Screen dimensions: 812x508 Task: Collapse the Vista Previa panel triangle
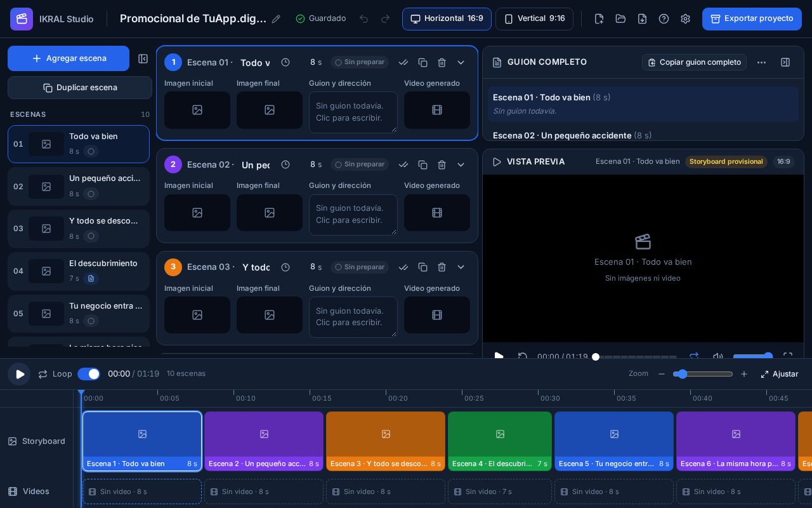[497, 162]
